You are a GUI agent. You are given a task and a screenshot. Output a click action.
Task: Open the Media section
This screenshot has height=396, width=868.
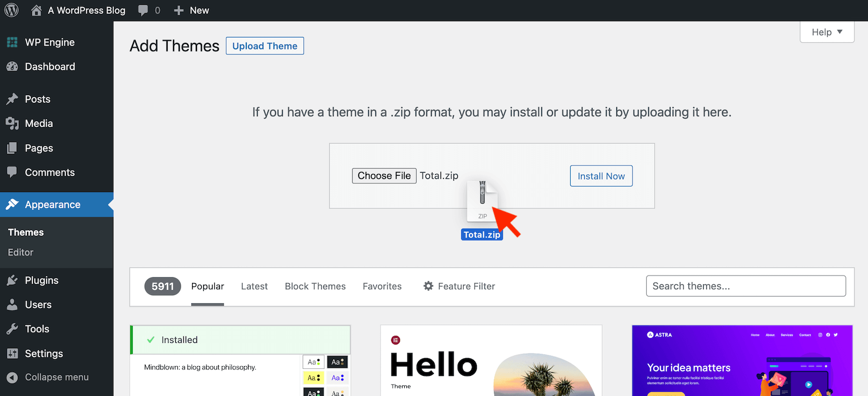39,124
